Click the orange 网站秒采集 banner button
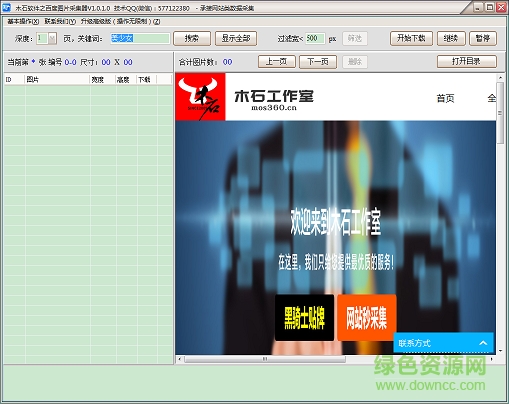 (x=367, y=318)
